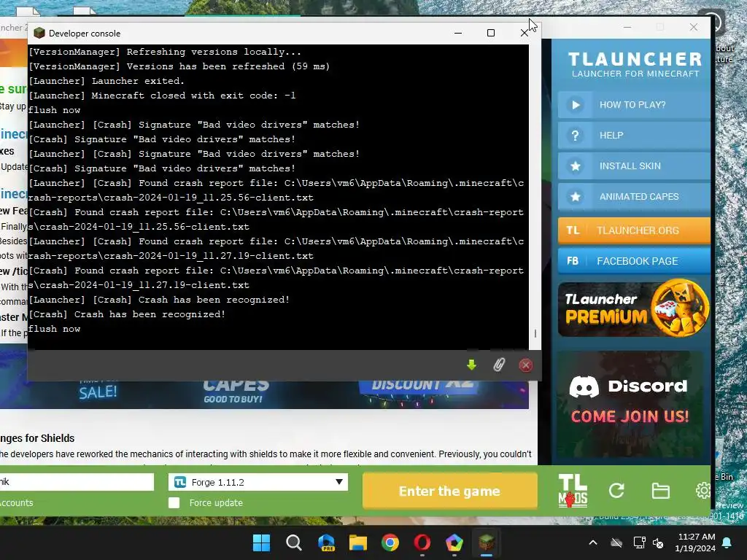Viewport: 747px width, 560px height.
Task: Open the Edge PRE taskbar icon
Action: [x=326, y=542]
